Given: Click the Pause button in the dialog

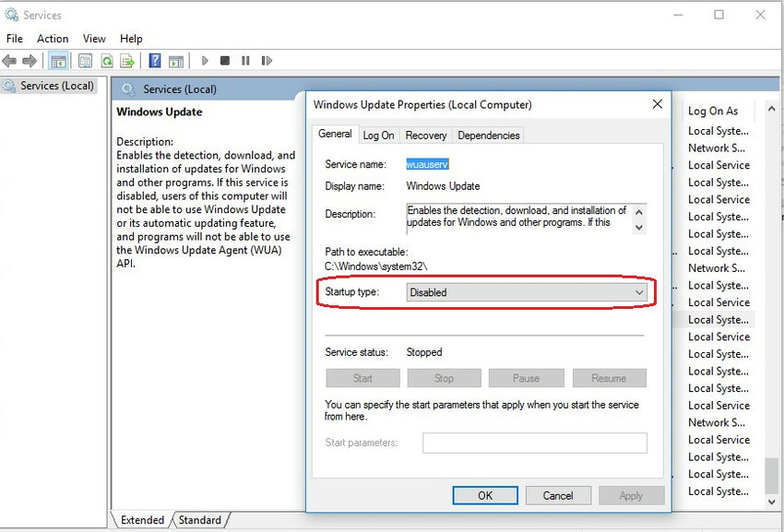Looking at the screenshot, I should 526,378.
